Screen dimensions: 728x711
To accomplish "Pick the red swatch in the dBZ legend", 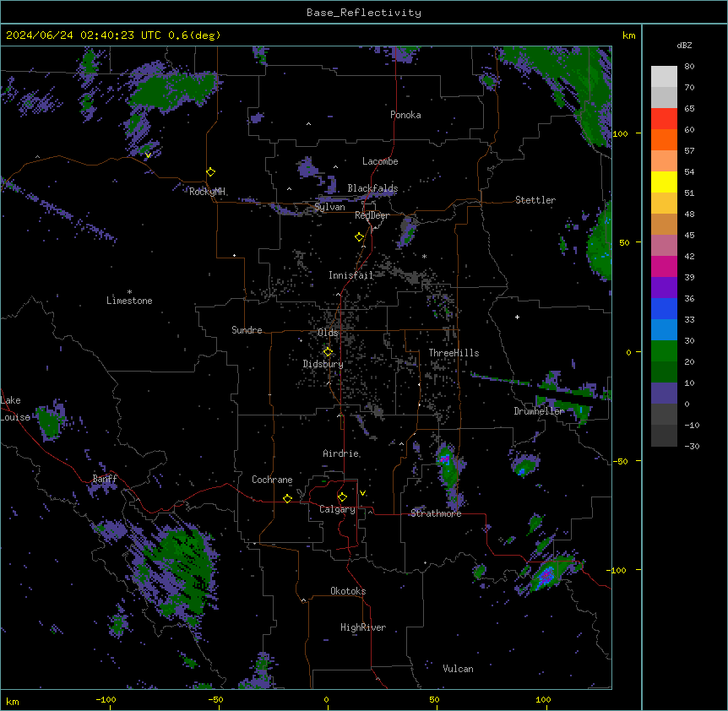I will coord(664,119).
